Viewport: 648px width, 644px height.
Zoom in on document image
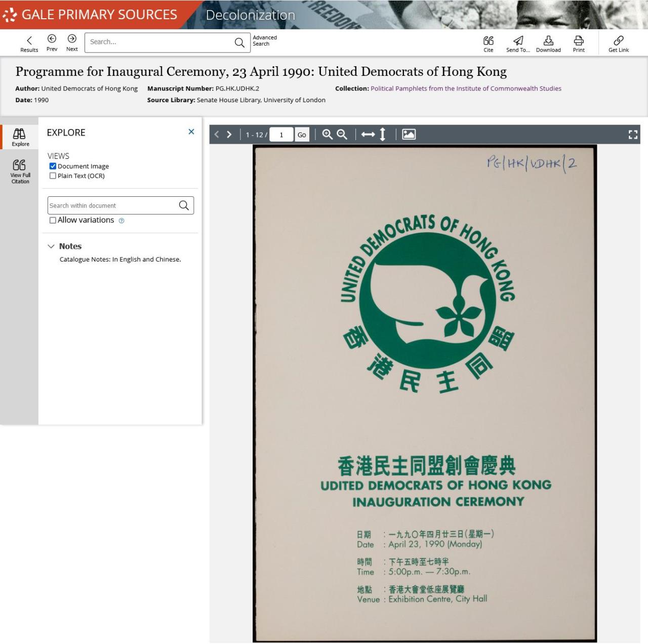pyautogui.click(x=328, y=135)
